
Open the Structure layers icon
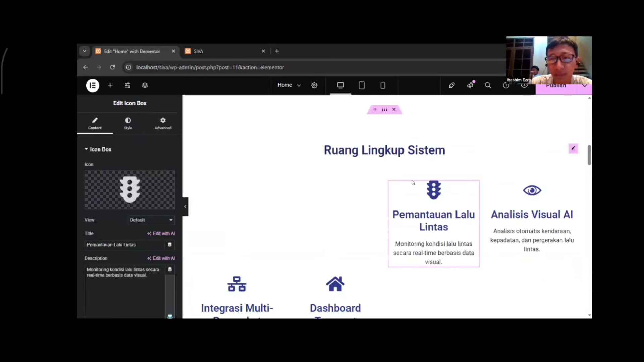(145, 85)
